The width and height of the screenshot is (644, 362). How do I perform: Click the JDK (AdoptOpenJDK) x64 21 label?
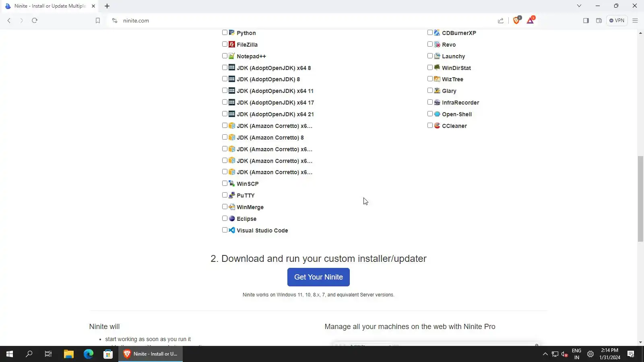[275, 114]
